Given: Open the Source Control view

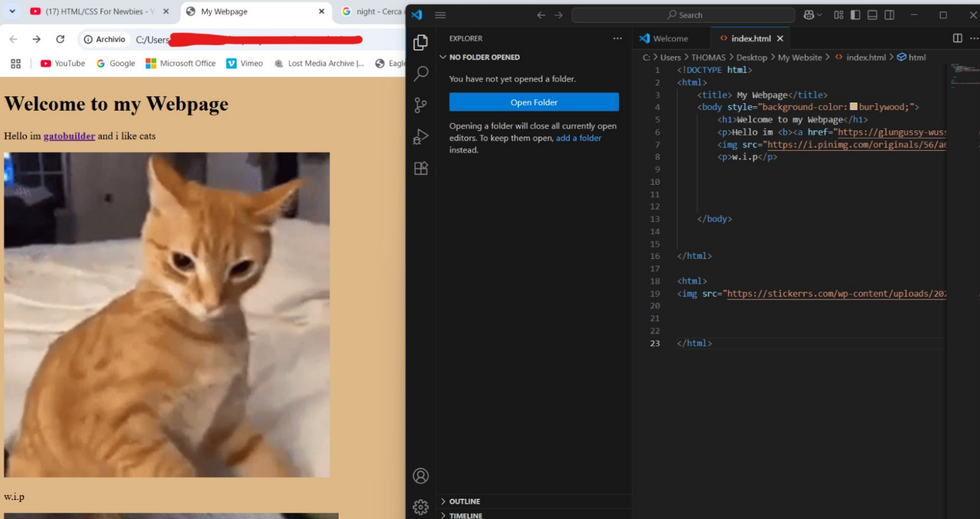Looking at the screenshot, I should 420,105.
